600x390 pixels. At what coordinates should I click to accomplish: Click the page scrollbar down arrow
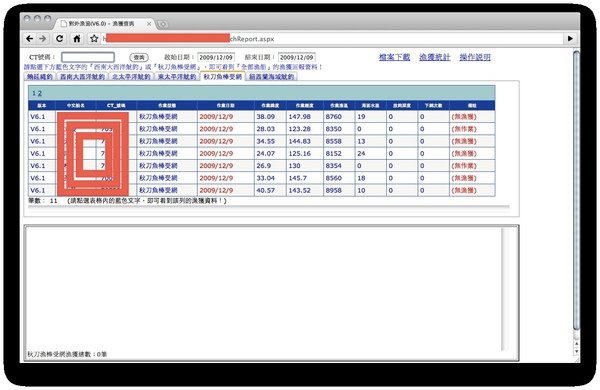pos(577,351)
